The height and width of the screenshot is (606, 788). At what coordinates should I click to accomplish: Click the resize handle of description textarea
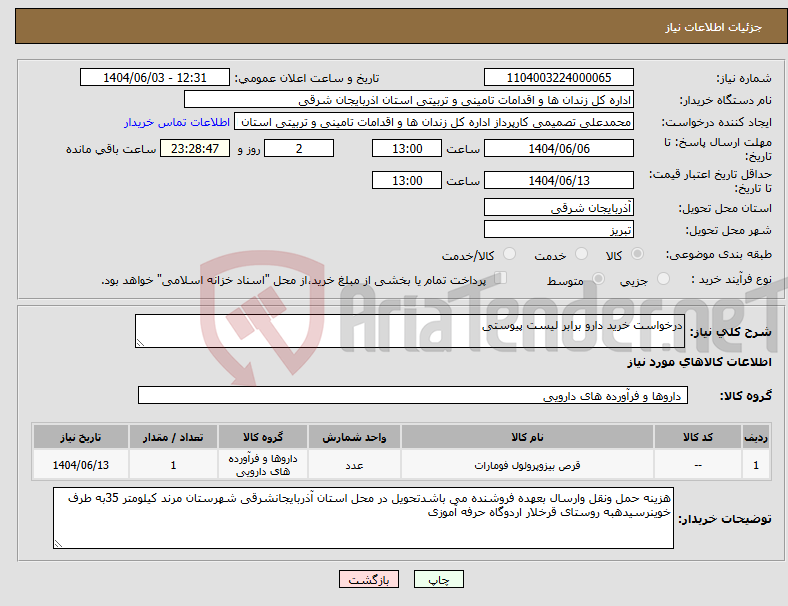[140, 343]
